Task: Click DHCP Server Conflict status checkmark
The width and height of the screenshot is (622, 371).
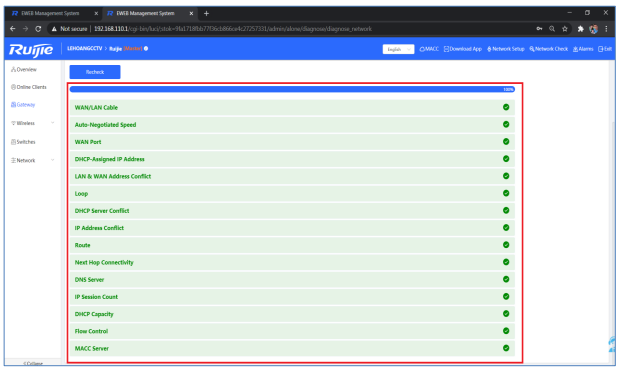Action: (x=506, y=210)
